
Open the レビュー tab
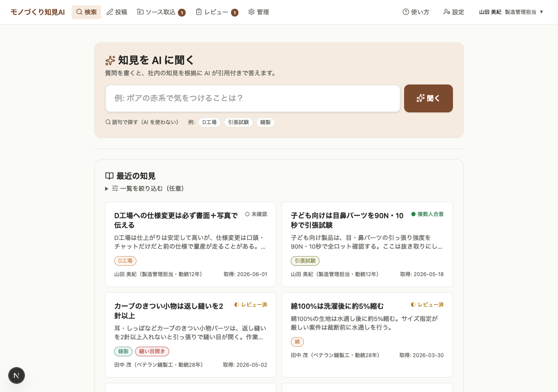pyautogui.click(x=217, y=12)
